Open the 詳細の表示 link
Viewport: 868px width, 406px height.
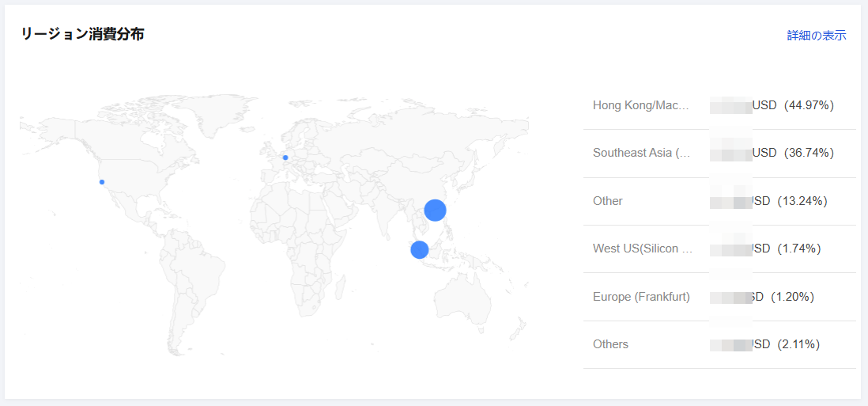pyautogui.click(x=816, y=36)
